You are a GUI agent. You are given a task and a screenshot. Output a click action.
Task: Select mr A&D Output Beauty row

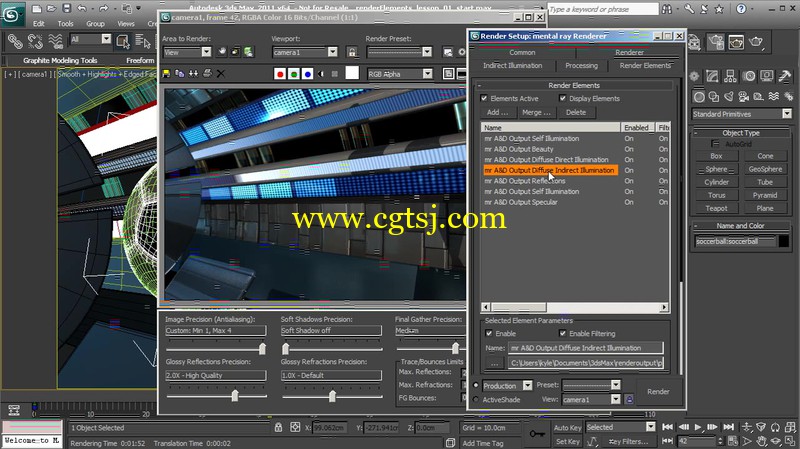[576, 149]
